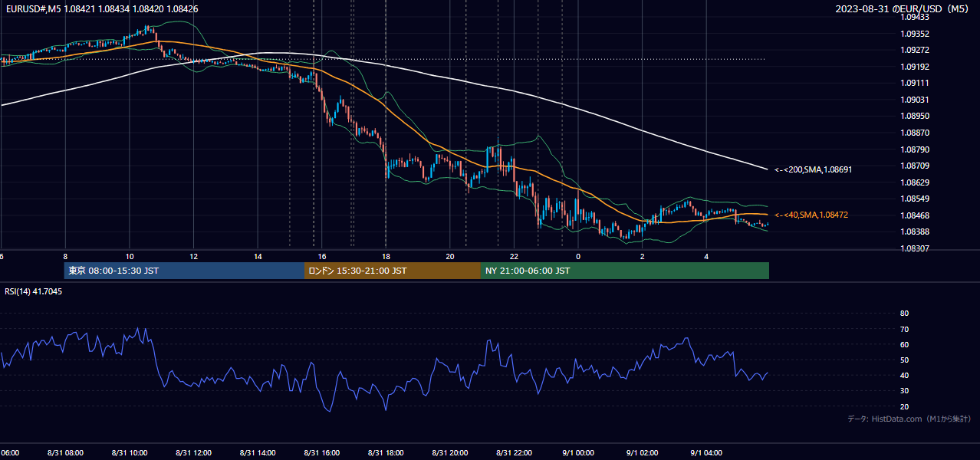Click the HistData.com data source credit
This screenshot has height=460, width=980.
point(909,419)
